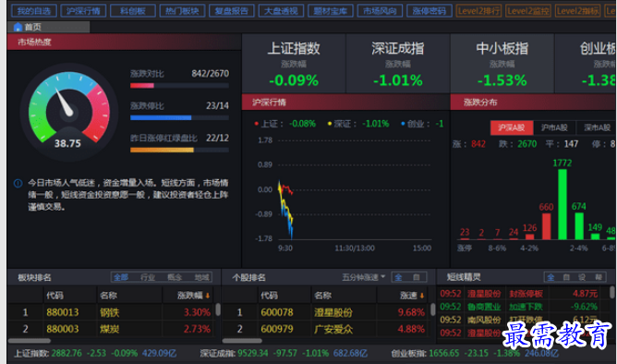Click 帮 in the 短线精灵 header
617x364 pixels.
[x=599, y=277]
